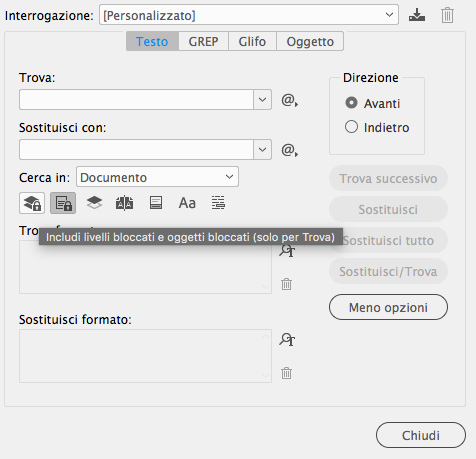The width and height of the screenshot is (476, 459).
Task: Open special characters menu for Sostituisci con
Action: tap(289, 150)
